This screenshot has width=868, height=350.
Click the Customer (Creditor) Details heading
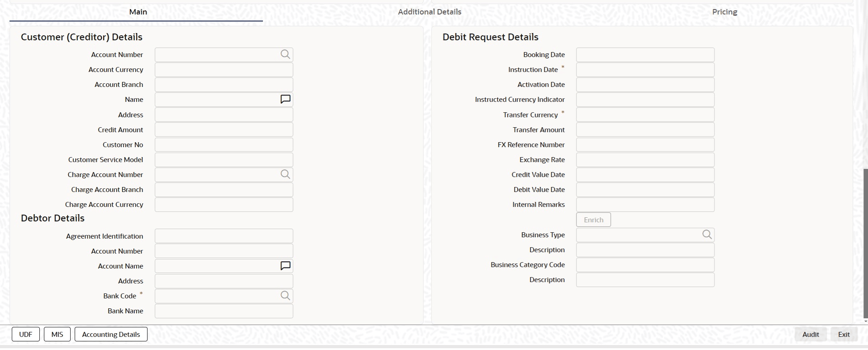coord(81,37)
